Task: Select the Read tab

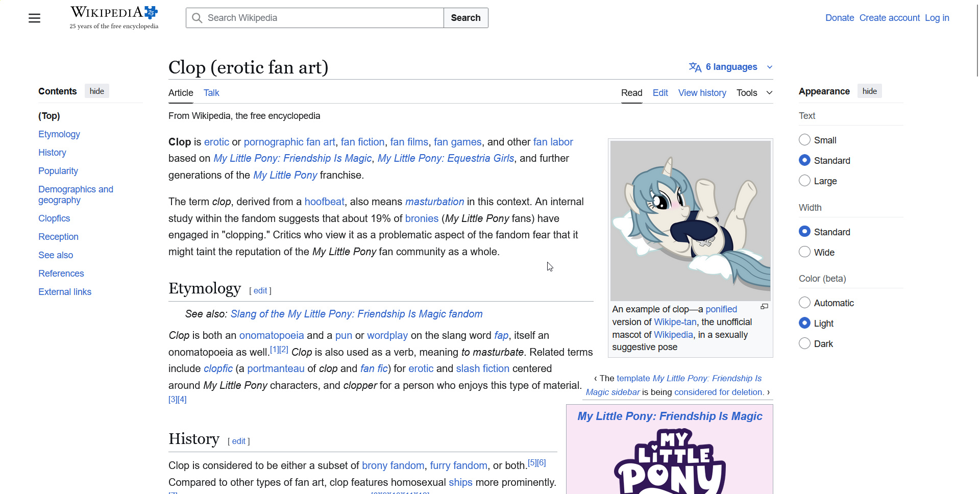Action: point(632,93)
